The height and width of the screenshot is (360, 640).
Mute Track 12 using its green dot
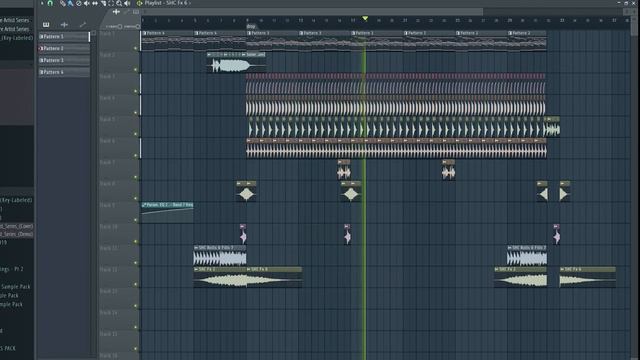click(136, 284)
